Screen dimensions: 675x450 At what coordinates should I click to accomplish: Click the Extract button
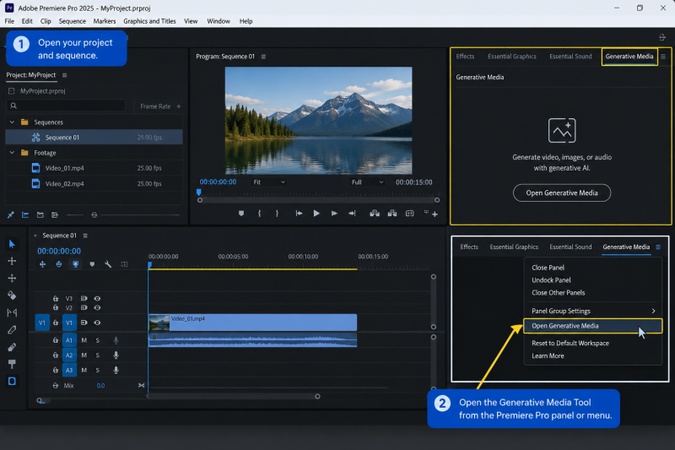click(x=392, y=213)
